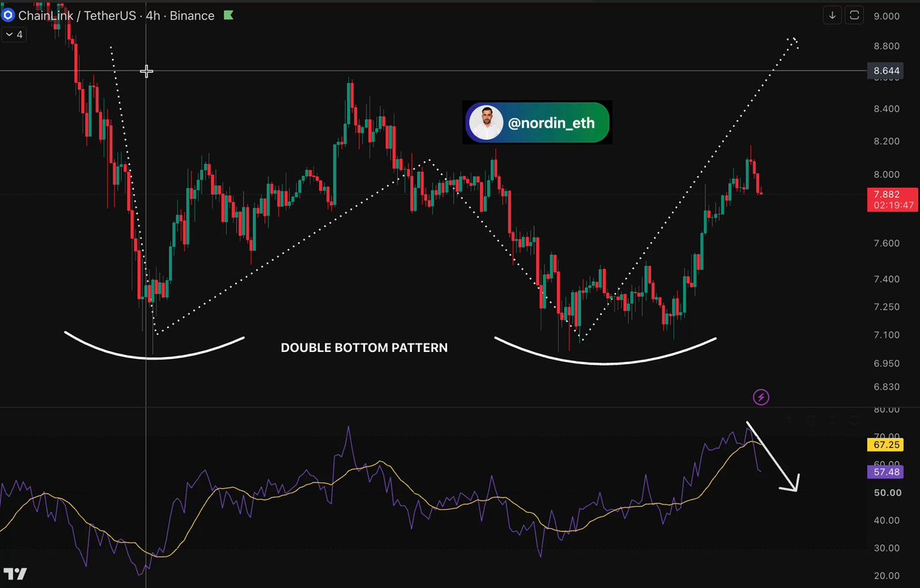Image resolution: width=920 pixels, height=588 pixels.
Task: Click the ChainLink symbol logo icon
Action: point(8,15)
